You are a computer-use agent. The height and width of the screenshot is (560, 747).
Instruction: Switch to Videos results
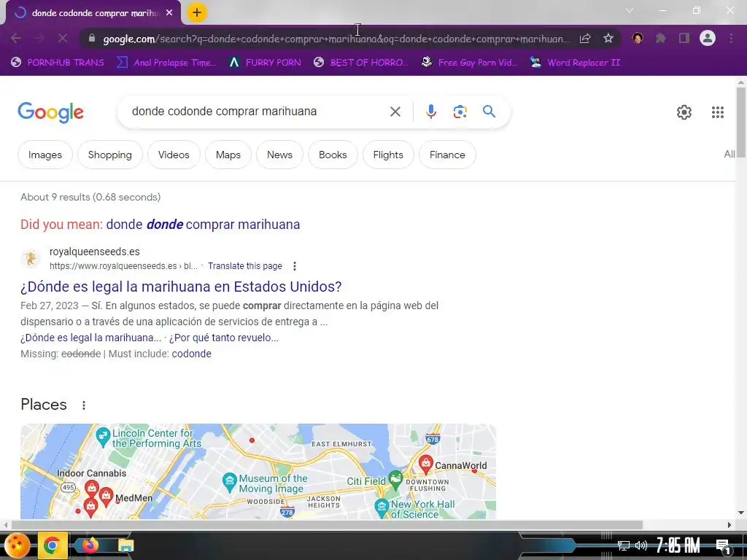(x=174, y=155)
